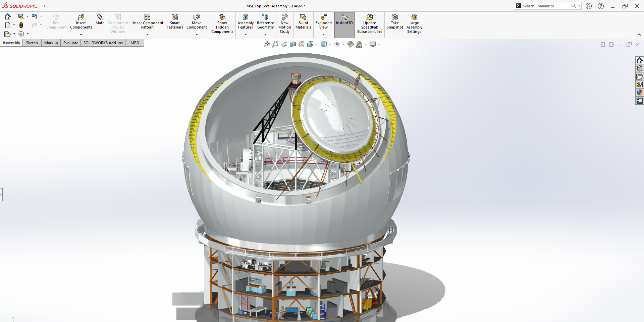
Task: Click the New Motion Study button
Action: tap(284, 17)
